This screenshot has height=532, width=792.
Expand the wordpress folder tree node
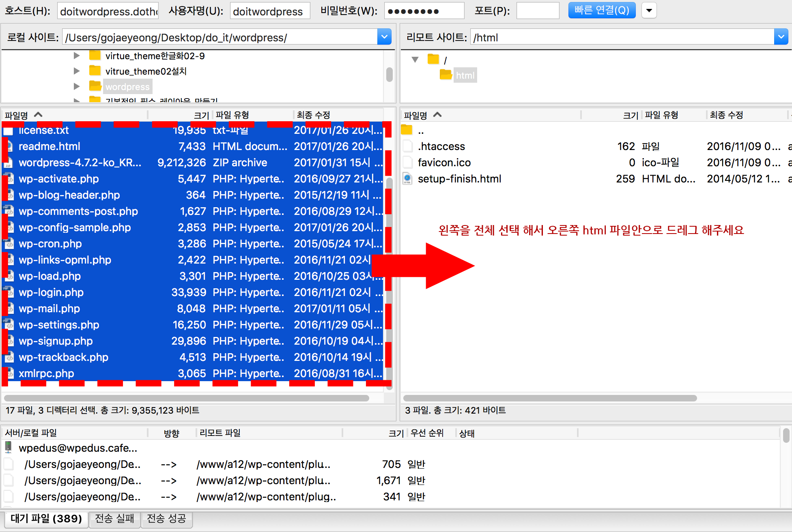pyautogui.click(x=77, y=86)
